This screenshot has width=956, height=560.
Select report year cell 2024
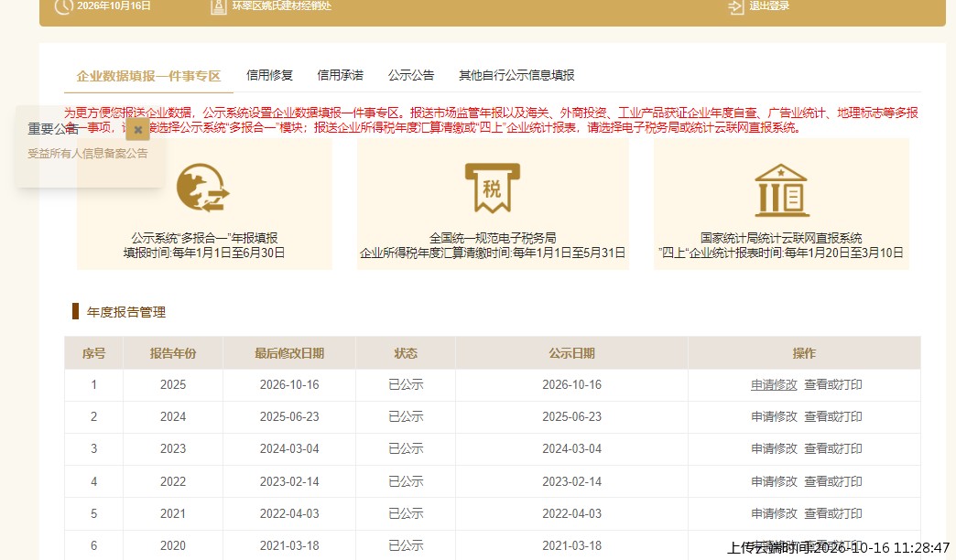click(173, 417)
